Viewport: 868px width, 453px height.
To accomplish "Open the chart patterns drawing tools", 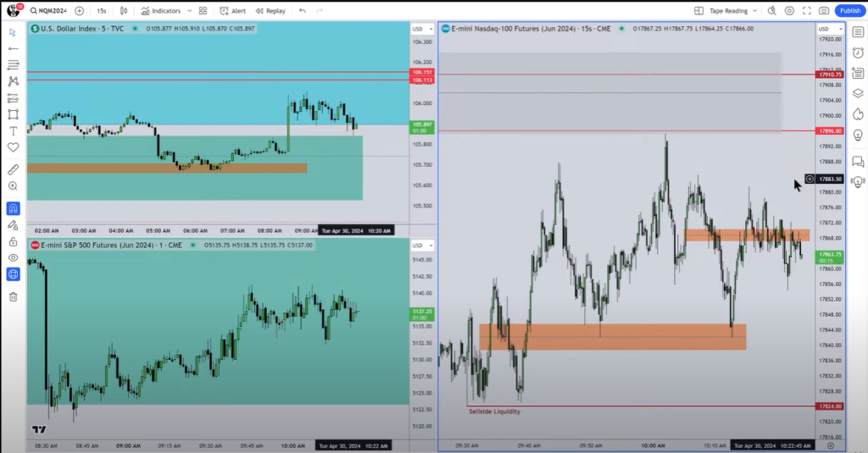I will point(13,81).
